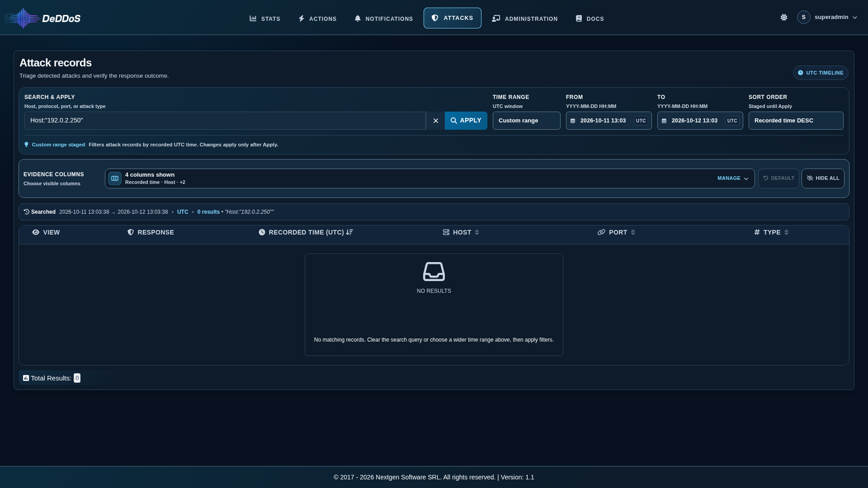Image resolution: width=868 pixels, height=488 pixels.
Task: Click the UTC link in search summary
Action: [183, 212]
